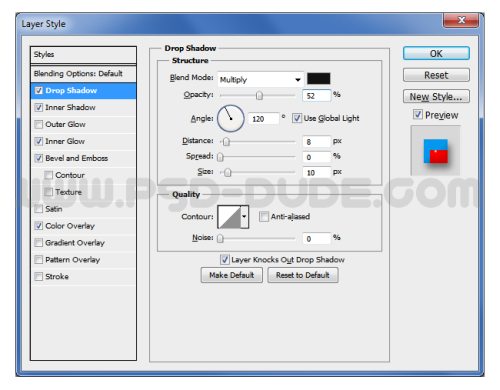Uncheck the Drop Shadow effect checkbox
500x390 pixels.
coord(39,91)
